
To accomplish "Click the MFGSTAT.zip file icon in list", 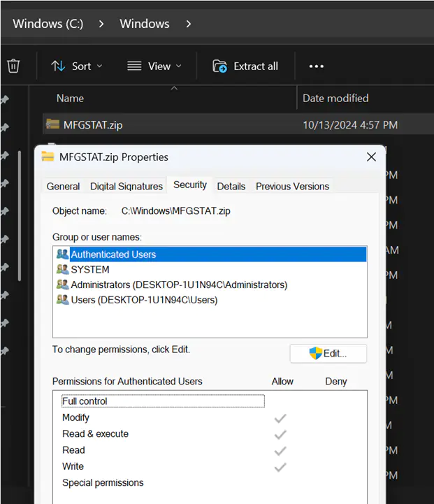I will [x=52, y=124].
